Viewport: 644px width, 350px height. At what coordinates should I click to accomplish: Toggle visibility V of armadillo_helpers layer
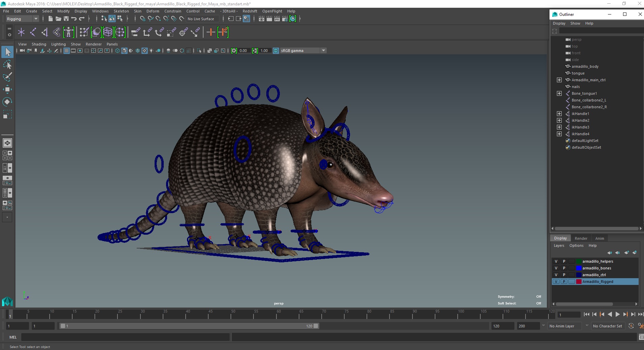pyautogui.click(x=556, y=261)
